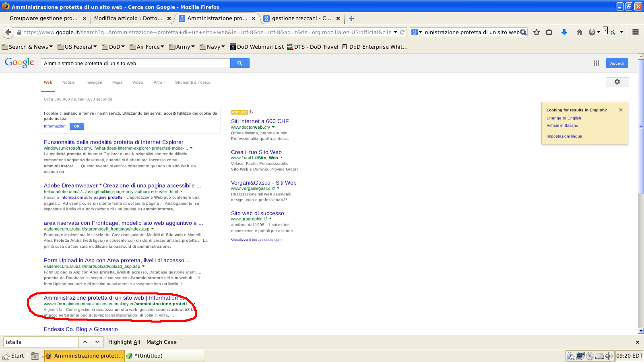Click the Annunci info icon

pyautogui.click(x=251, y=112)
